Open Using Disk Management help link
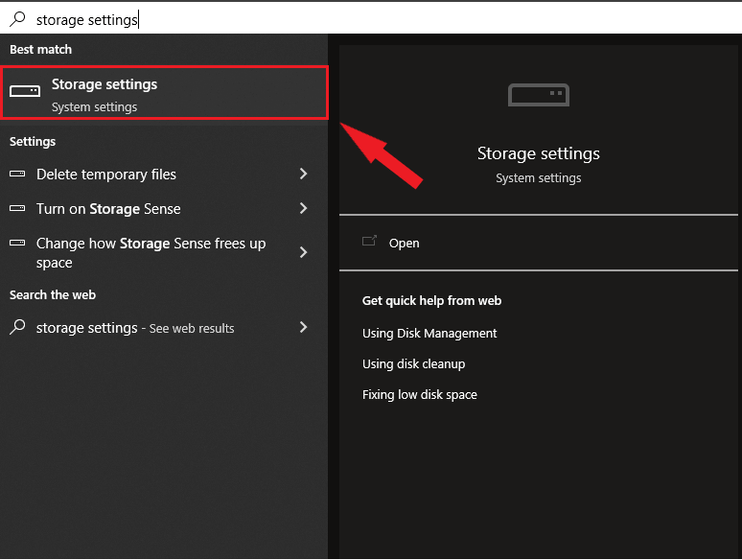 (x=429, y=334)
